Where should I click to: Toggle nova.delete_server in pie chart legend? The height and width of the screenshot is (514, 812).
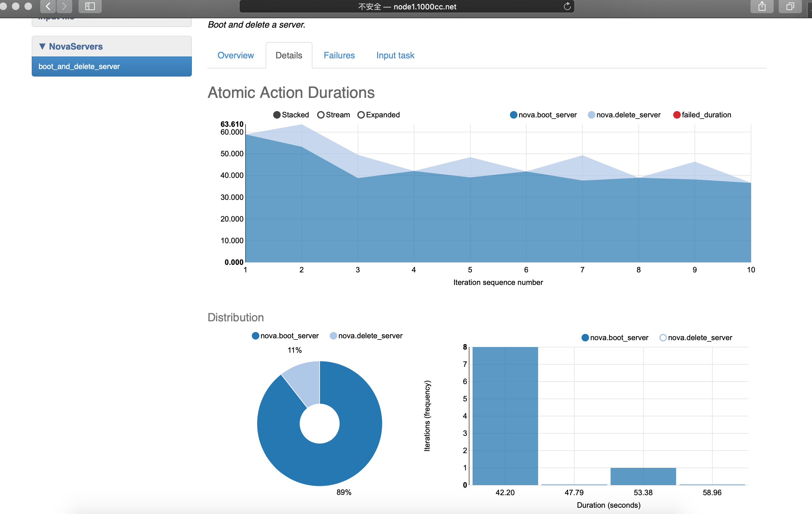pyautogui.click(x=333, y=336)
